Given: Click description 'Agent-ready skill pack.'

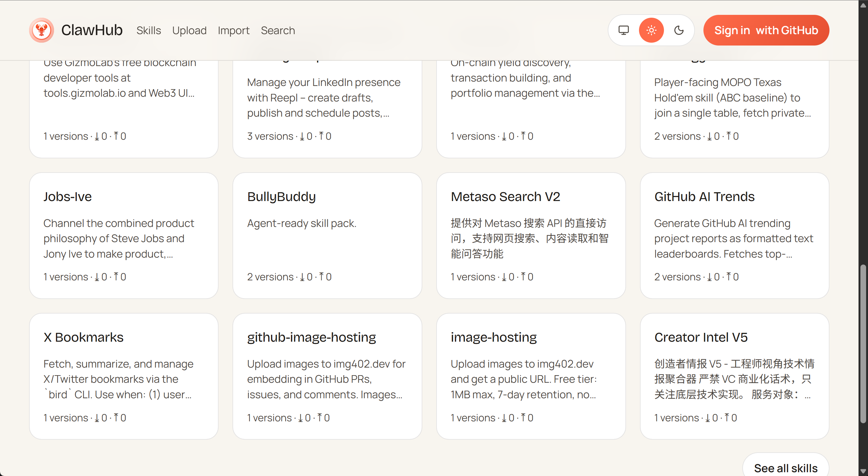Looking at the screenshot, I should tap(302, 223).
